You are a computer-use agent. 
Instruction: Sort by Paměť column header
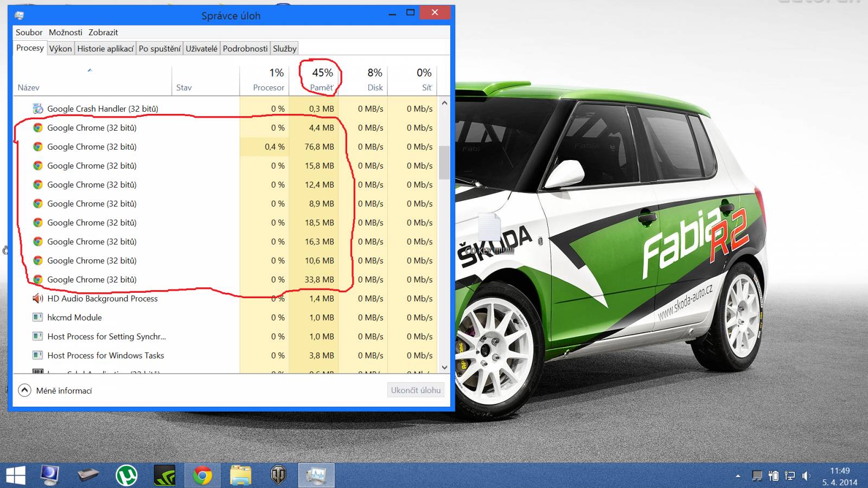click(x=314, y=80)
